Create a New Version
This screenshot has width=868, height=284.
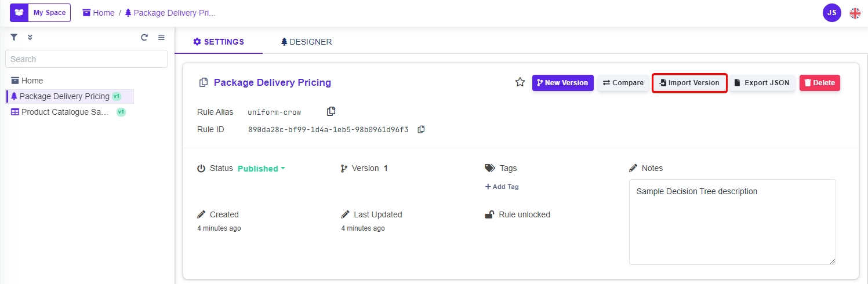(x=562, y=83)
